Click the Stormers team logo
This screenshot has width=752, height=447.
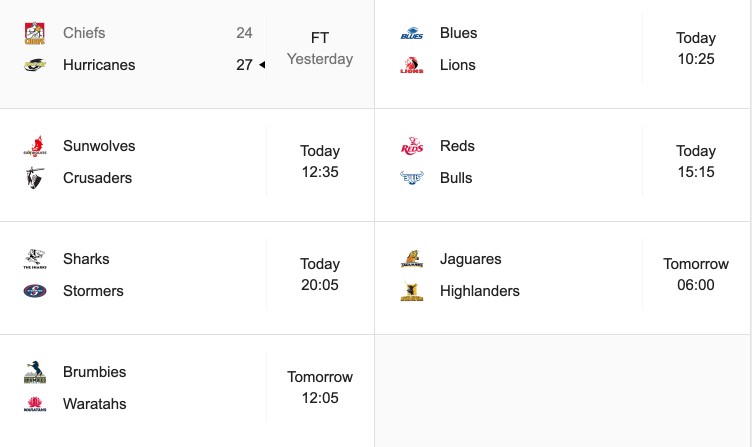35,291
